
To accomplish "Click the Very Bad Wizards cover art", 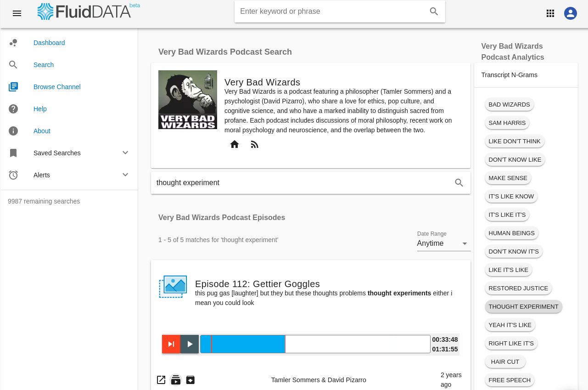I will click(188, 100).
